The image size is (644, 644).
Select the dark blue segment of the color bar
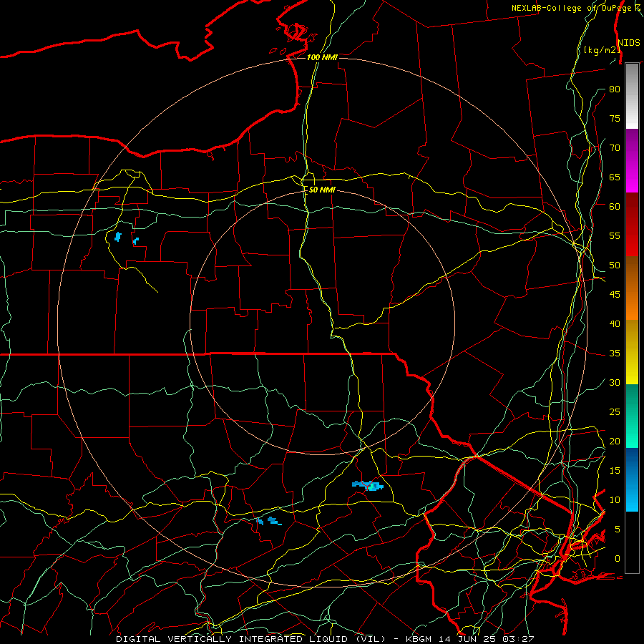[632, 479]
